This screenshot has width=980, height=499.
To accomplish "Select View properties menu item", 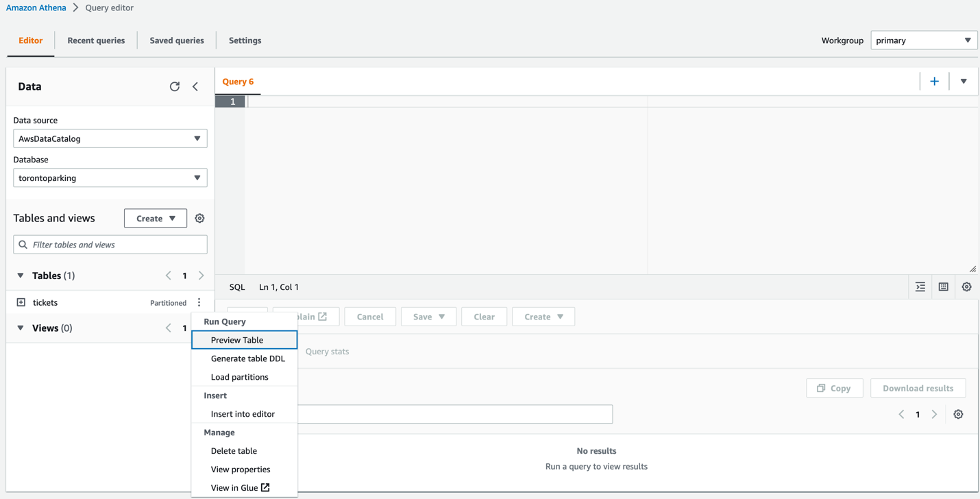I will [x=245, y=470].
